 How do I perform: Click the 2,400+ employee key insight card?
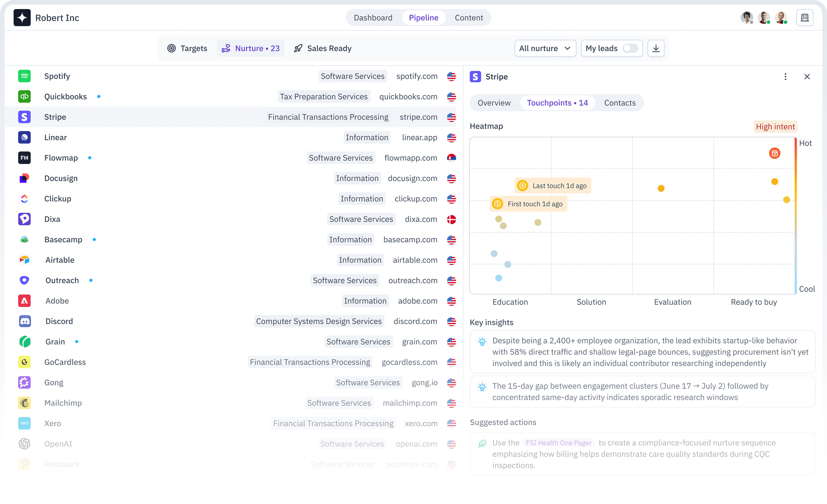pos(642,352)
